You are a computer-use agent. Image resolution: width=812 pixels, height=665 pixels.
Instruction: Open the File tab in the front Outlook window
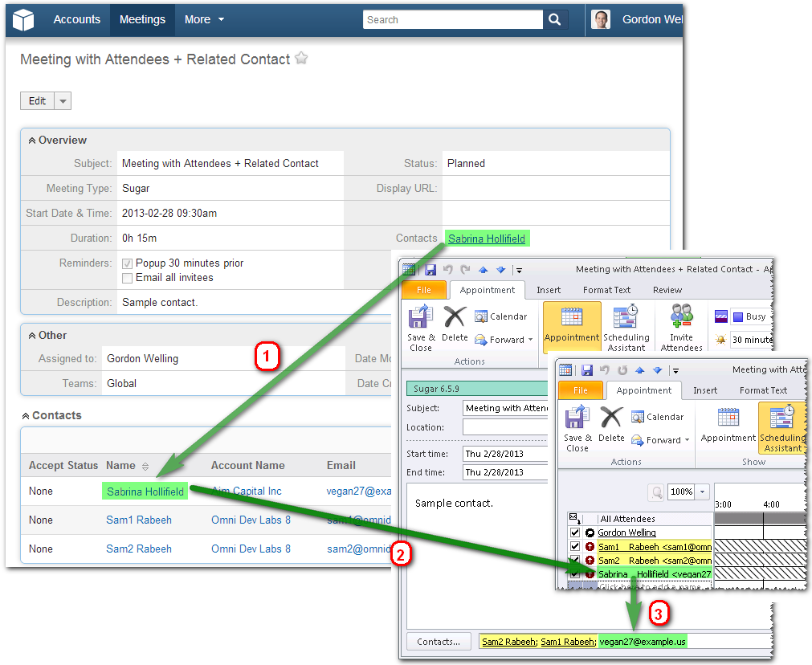click(581, 390)
